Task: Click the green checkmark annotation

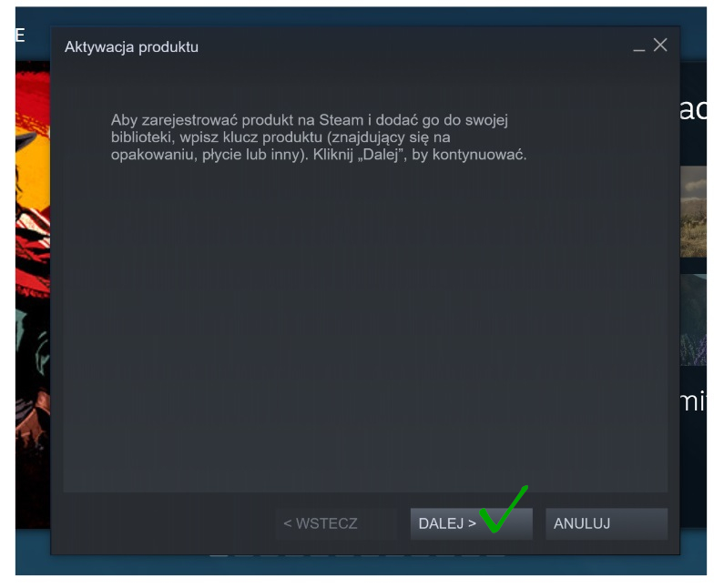Action: pyautogui.click(x=504, y=510)
